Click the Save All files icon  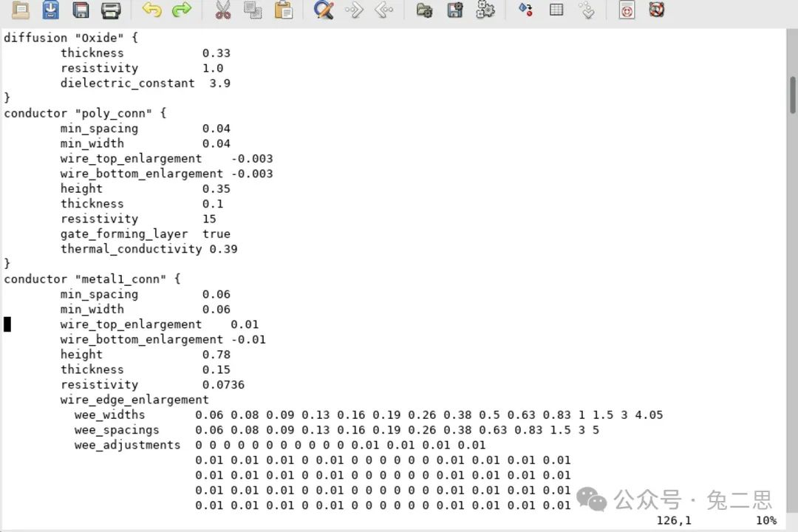81,10
